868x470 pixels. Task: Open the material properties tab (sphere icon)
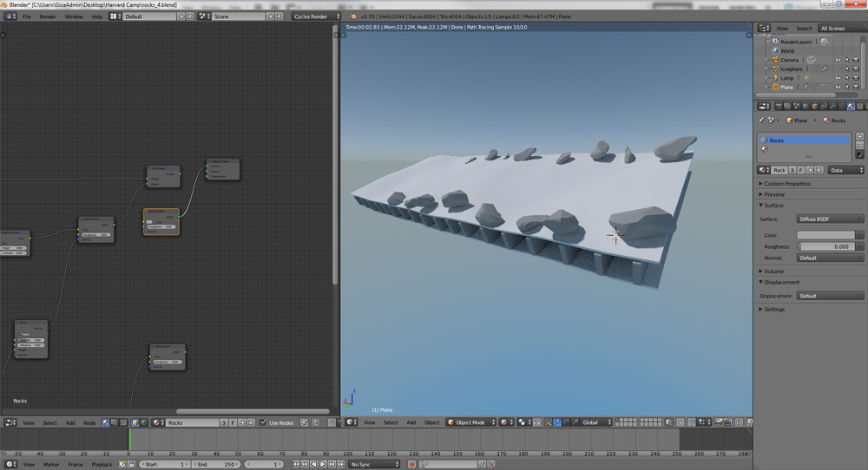(851, 106)
